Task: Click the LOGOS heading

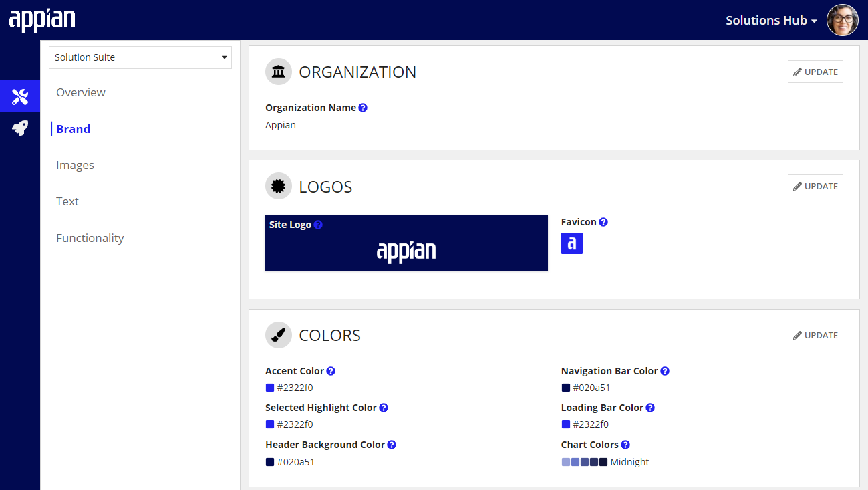Action: [x=325, y=187]
